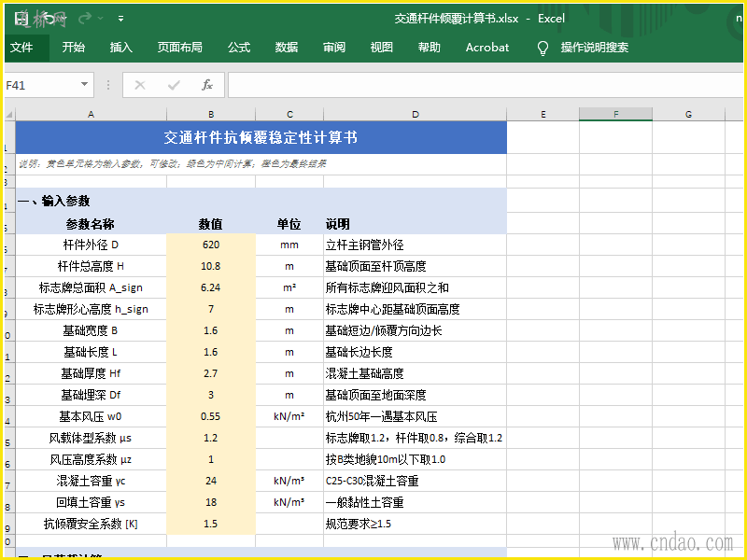Select the cell 抗倾覆安全系数 [K]
The width and height of the screenshot is (747, 560).
tap(91, 524)
